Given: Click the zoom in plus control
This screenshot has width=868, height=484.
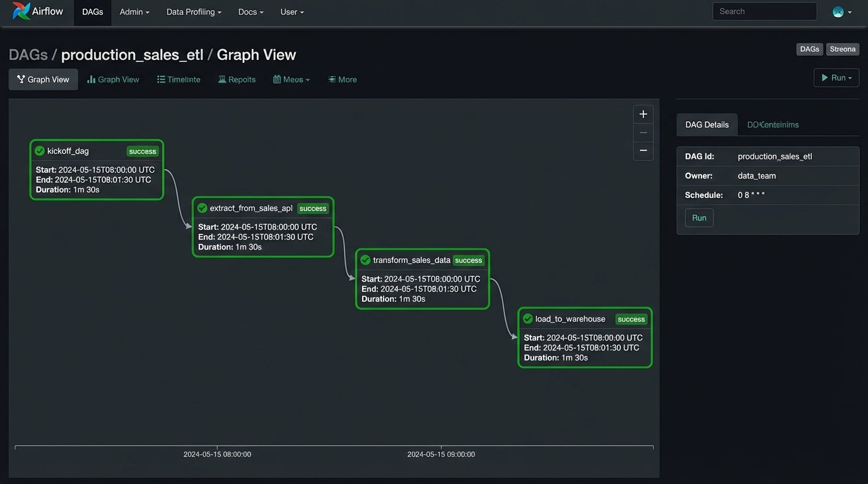Looking at the screenshot, I should click(643, 114).
